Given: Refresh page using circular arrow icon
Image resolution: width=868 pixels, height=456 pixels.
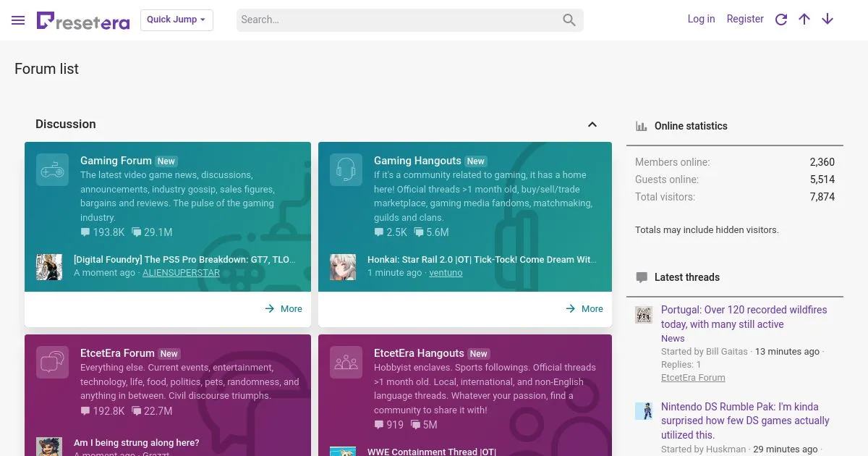Looking at the screenshot, I should [781, 20].
